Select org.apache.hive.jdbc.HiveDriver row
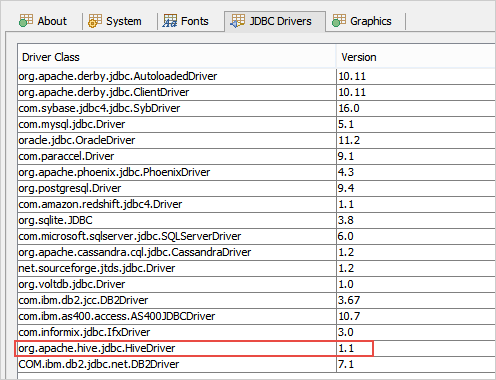496x380 pixels. (x=257, y=348)
